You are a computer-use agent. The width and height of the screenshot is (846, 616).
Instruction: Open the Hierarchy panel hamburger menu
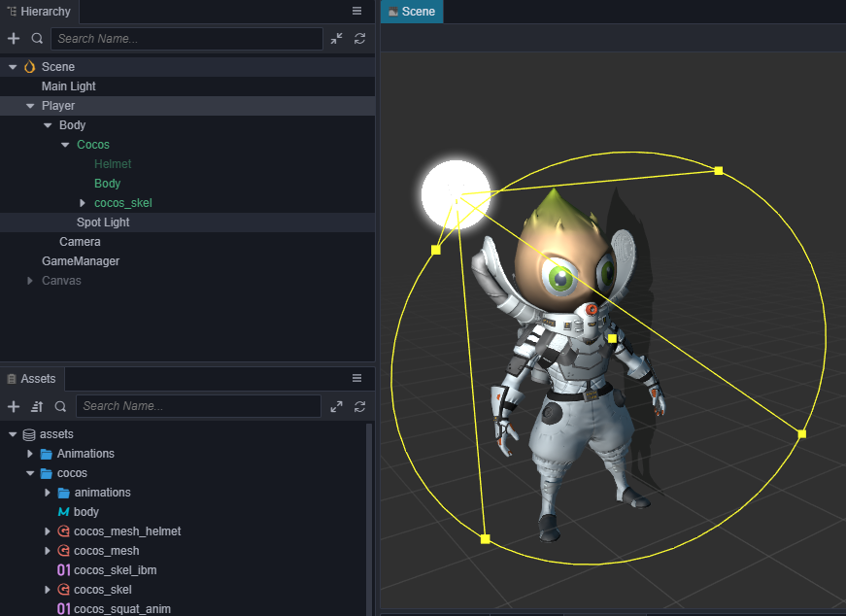pos(356,11)
